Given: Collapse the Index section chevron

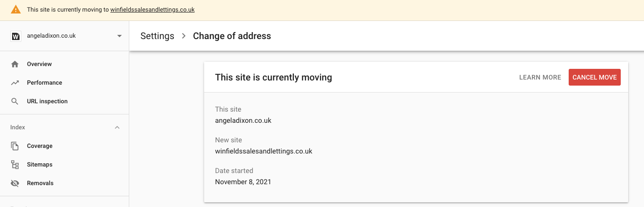Looking at the screenshot, I should [x=117, y=127].
